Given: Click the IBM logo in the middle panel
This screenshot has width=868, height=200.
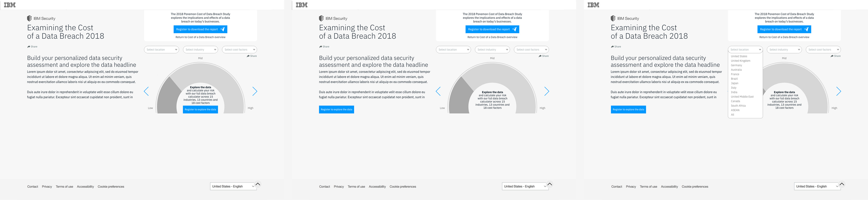Looking at the screenshot, I should click(302, 5).
